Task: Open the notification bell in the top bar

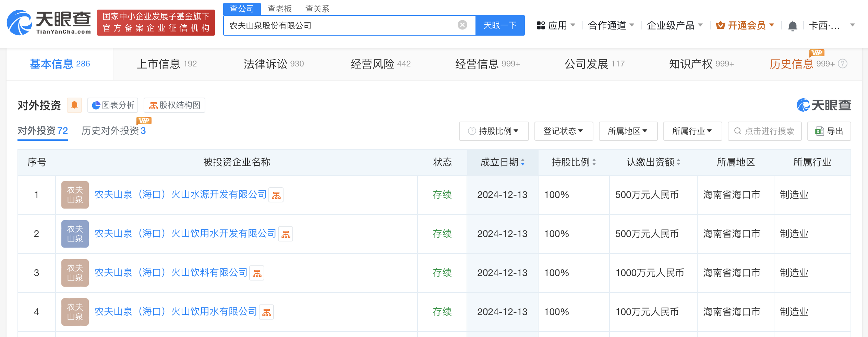Action: point(793,26)
